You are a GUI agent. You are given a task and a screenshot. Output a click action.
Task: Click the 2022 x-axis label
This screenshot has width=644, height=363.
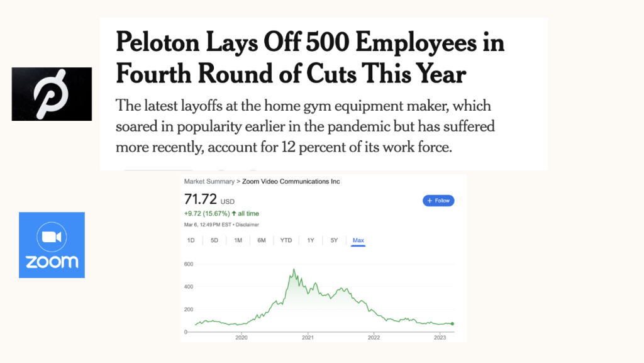point(374,338)
